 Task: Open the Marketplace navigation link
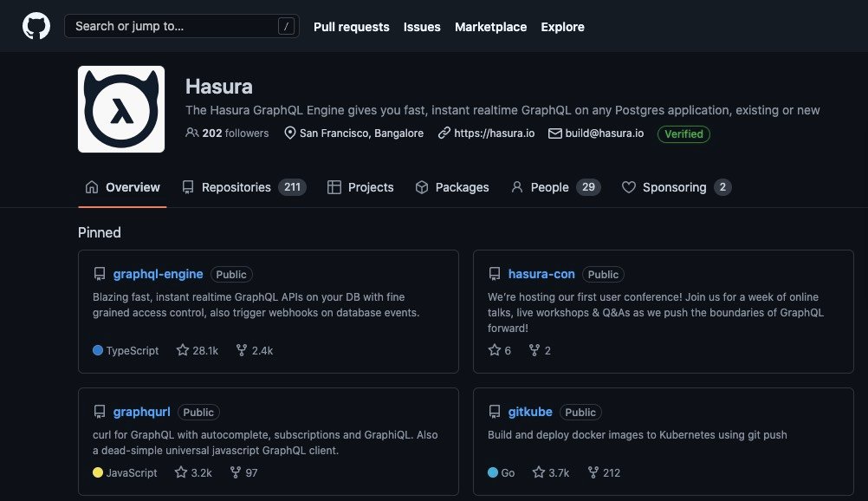coord(490,27)
